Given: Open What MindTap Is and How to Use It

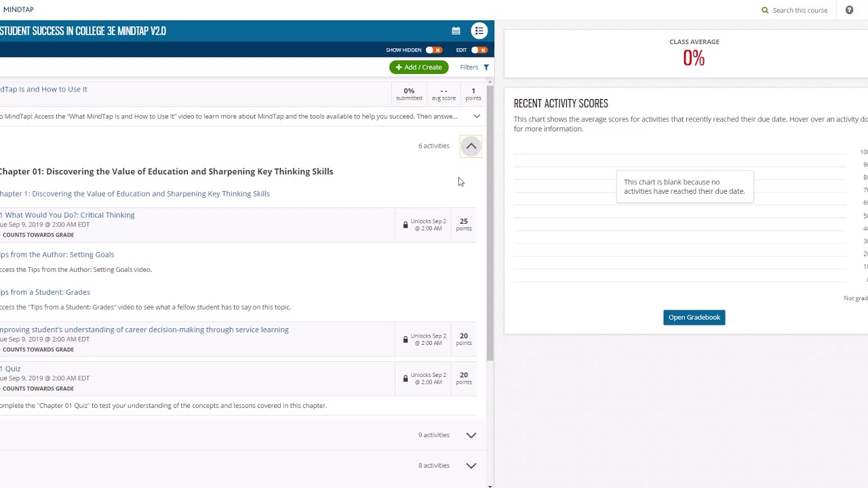Looking at the screenshot, I should pyautogui.click(x=43, y=89).
